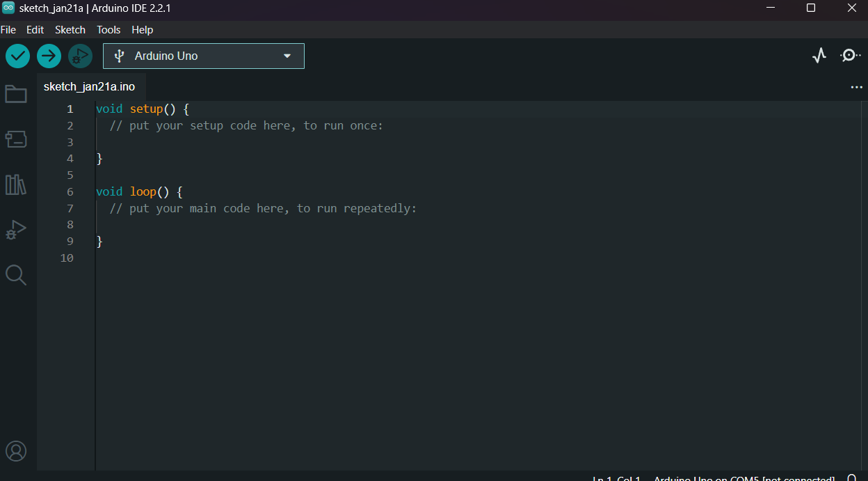Click the Upload arrow button
The height and width of the screenshot is (481, 868).
tap(49, 56)
